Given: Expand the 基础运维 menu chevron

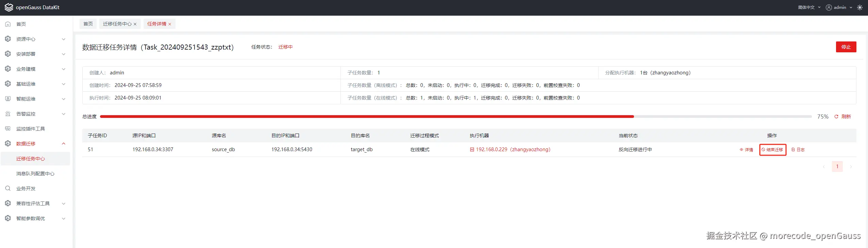Looking at the screenshot, I should [x=64, y=84].
